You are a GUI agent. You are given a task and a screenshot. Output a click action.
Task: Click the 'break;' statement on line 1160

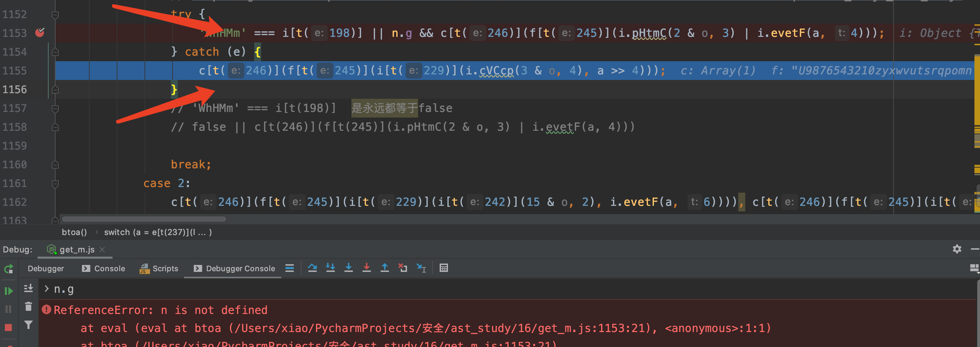(191, 164)
